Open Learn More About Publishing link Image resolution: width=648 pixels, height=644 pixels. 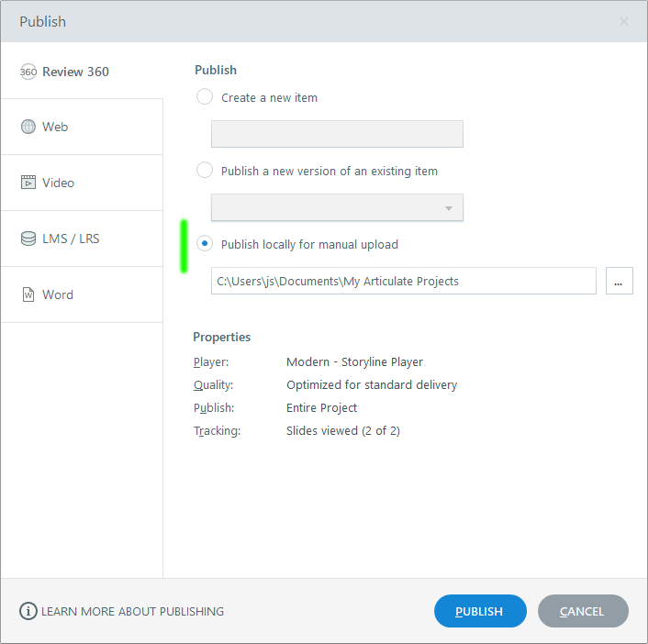(x=132, y=611)
